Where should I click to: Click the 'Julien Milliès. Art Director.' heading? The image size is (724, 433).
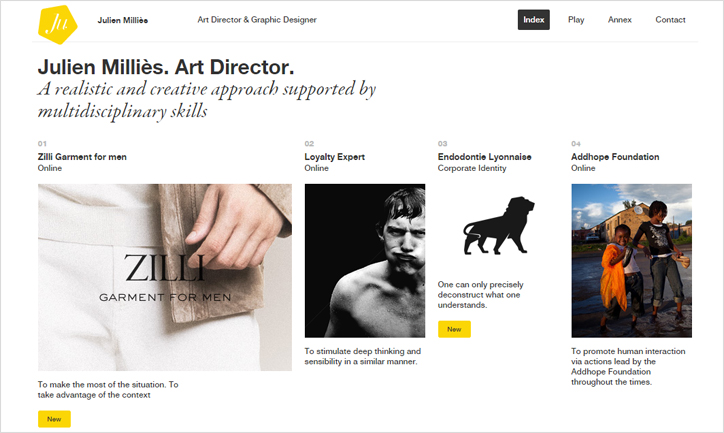(x=166, y=67)
